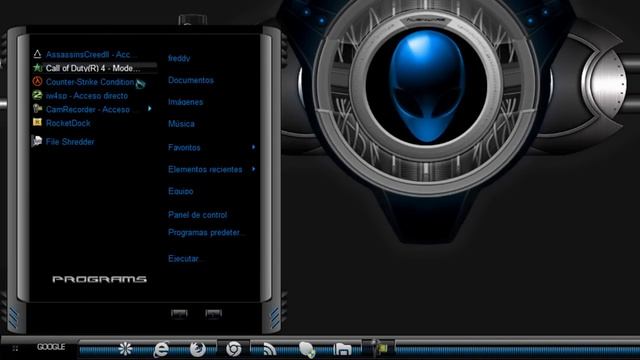This screenshot has height=360, width=640.
Task: Open the file explorer taskbar icon
Action: [342, 349]
